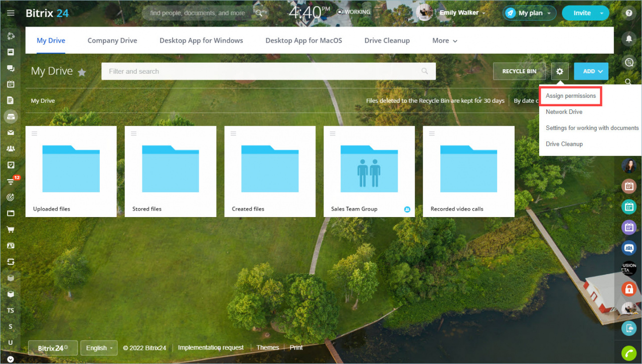Expand more items at left sidebar bottom
This screenshot has height=364, width=642.
[11, 359]
